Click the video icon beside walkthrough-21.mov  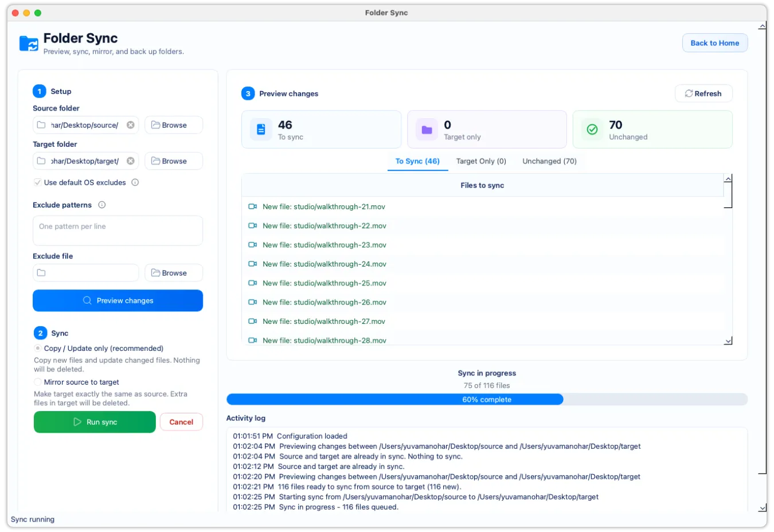click(252, 206)
